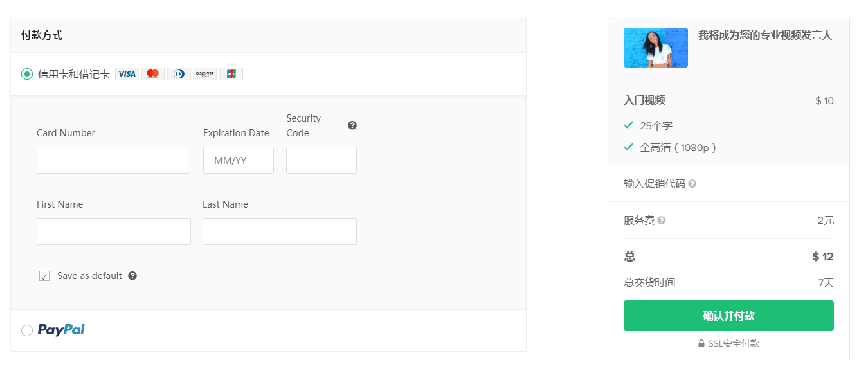
Task: Click the JCB card icon
Action: click(231, 74)
